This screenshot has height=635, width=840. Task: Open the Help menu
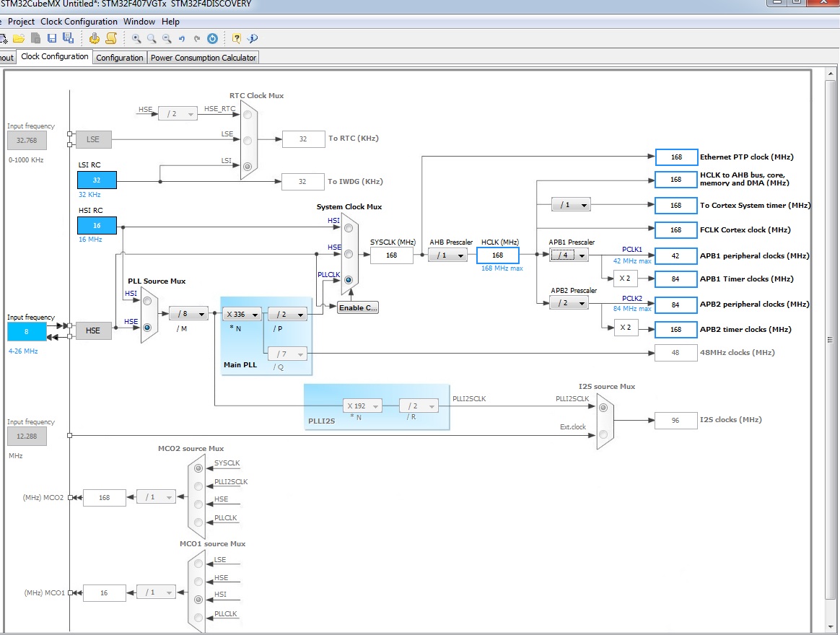click(x=170, y=22)
